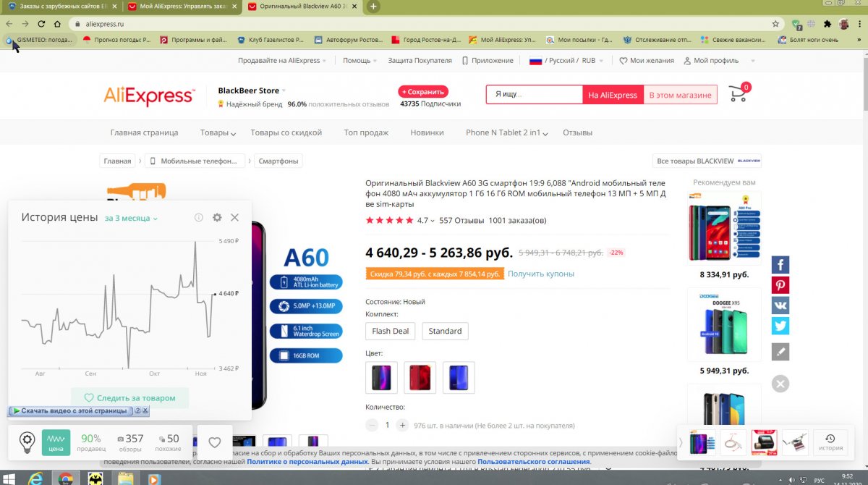The width and height of the screenshot is (868, 485).
Task: Open the recommended DOOGEE X95 product thumbnail
Action: click(x=724, y=324)
